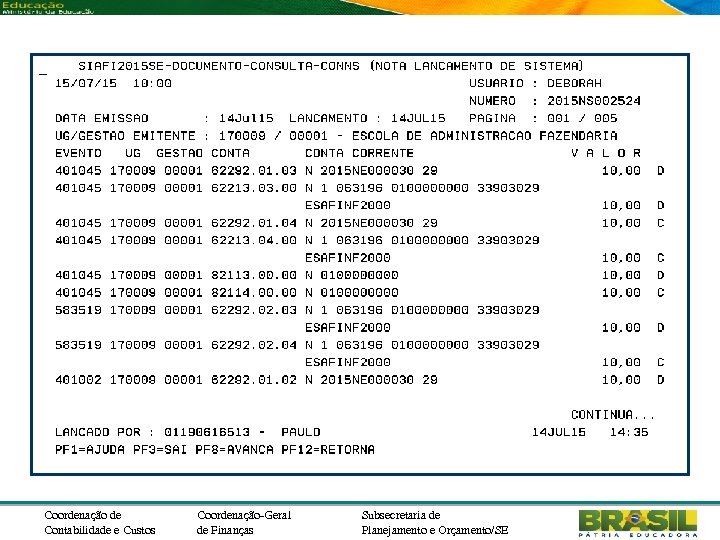Click 2015NE000030 29 on the 62292.01.03 row
The height and width of the screenshot is (540, 720).
tap(379, 170)
